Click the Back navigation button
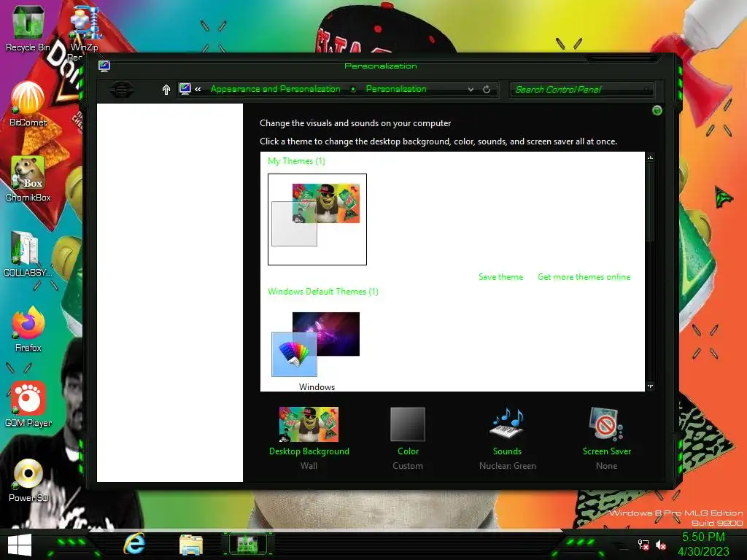The image size is (747, 560). coord(122,89)
